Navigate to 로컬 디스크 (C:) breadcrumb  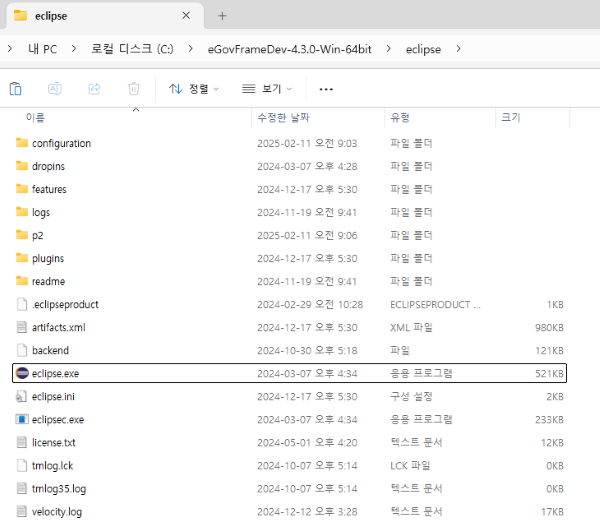pos(129,49)
